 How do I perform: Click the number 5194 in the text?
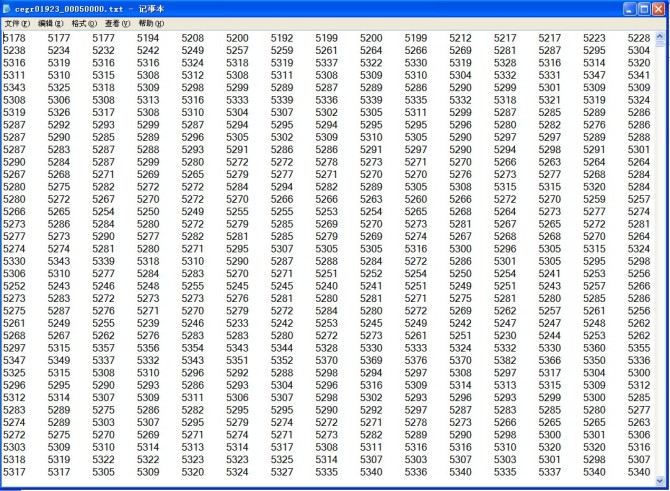[x=148, y=38]
